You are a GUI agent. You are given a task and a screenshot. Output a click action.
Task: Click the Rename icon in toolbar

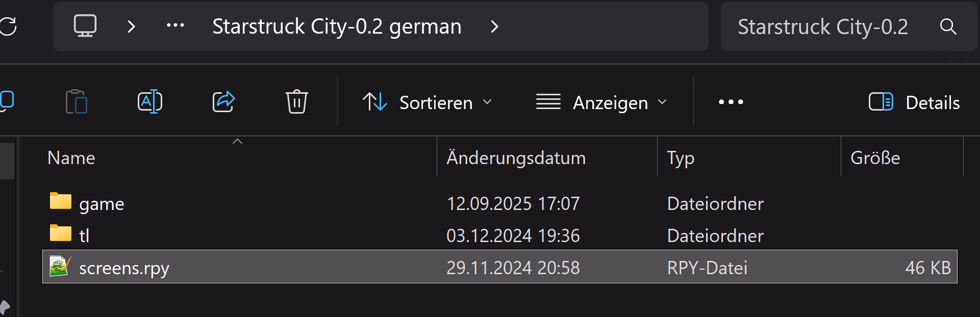point(150,102)
